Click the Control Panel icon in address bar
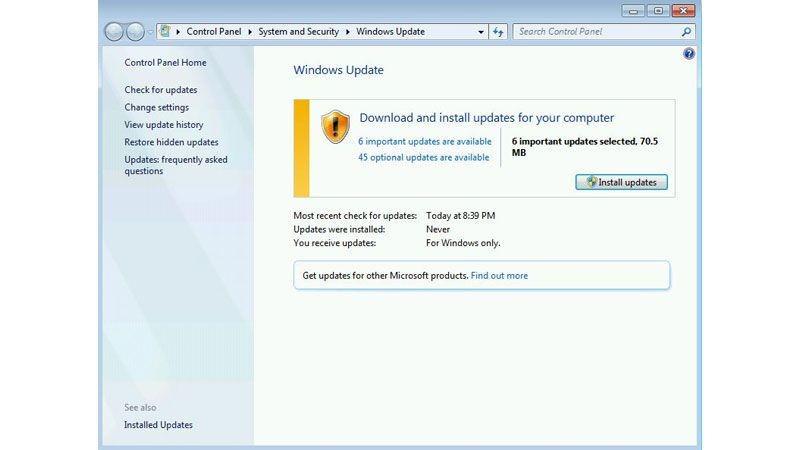This screenshot has width=800, height=450. click(165, 31)
